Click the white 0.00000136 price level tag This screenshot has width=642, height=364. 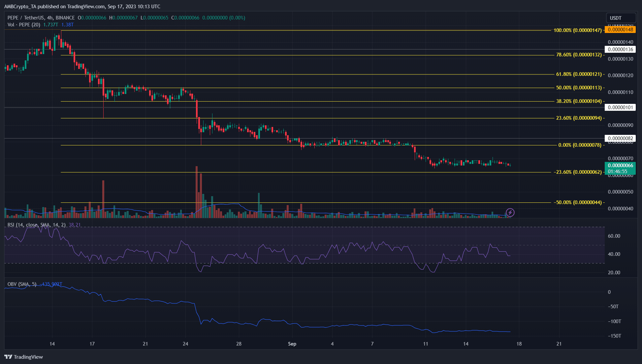(x=620, y=49)
